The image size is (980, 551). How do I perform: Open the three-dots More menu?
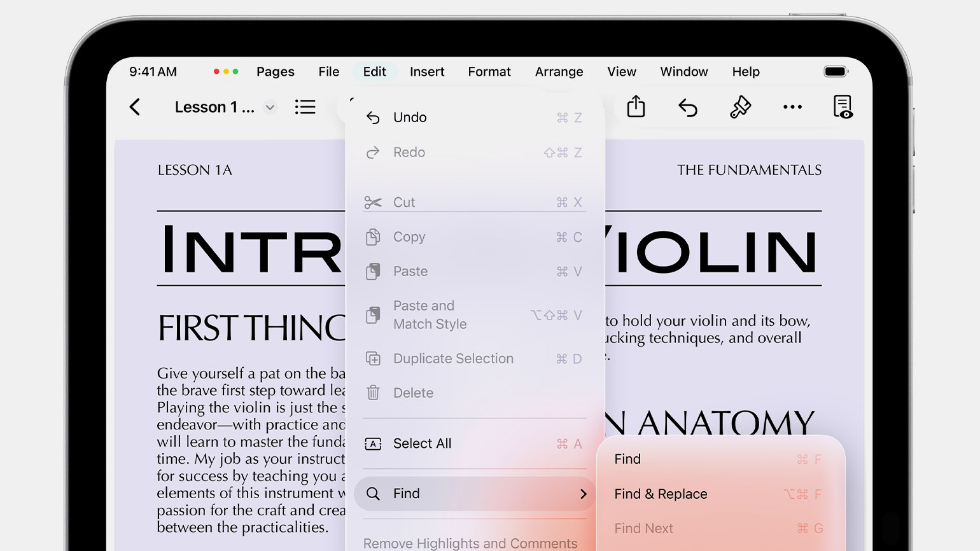click(x=792, y=107)
